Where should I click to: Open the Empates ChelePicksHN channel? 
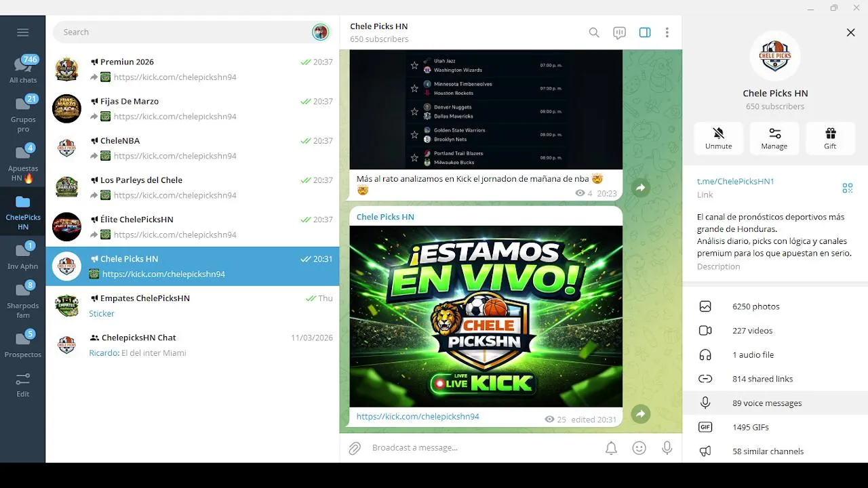point(193,306)
